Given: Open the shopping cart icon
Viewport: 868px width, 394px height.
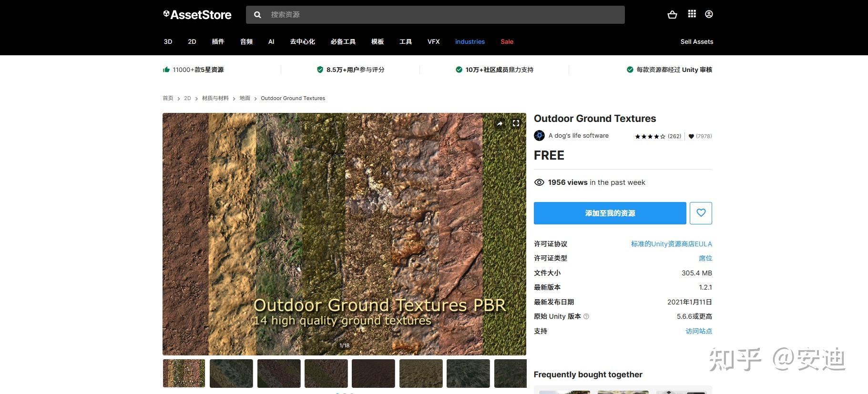Looking at the screenshot, I should tap(672, 15).
